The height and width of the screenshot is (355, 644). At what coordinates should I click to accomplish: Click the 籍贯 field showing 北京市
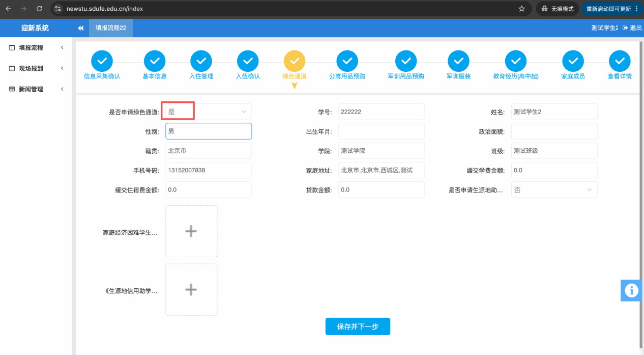[x=209, y=151]
